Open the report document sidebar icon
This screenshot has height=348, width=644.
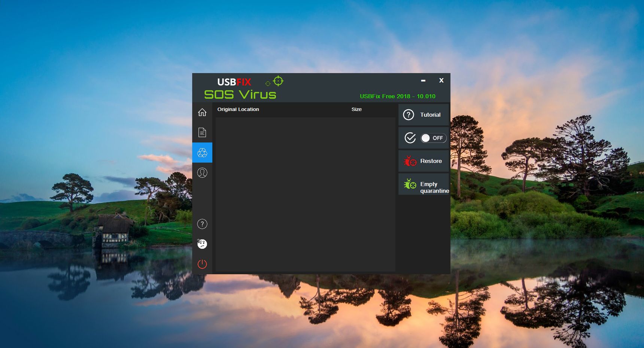[202, 132]
